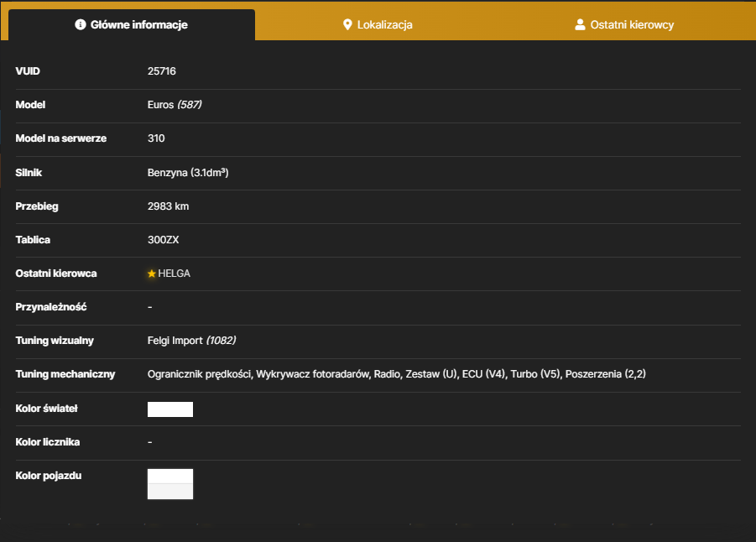Screen dimensions: 756x542
Task: Click the Felgi Import (1082) tuning entry
Action: 191,341
